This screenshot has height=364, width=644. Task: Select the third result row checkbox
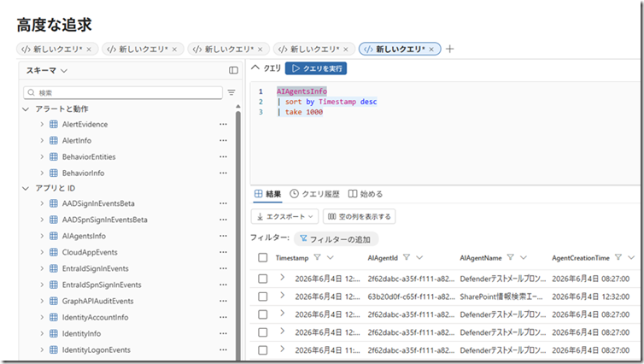262,314
